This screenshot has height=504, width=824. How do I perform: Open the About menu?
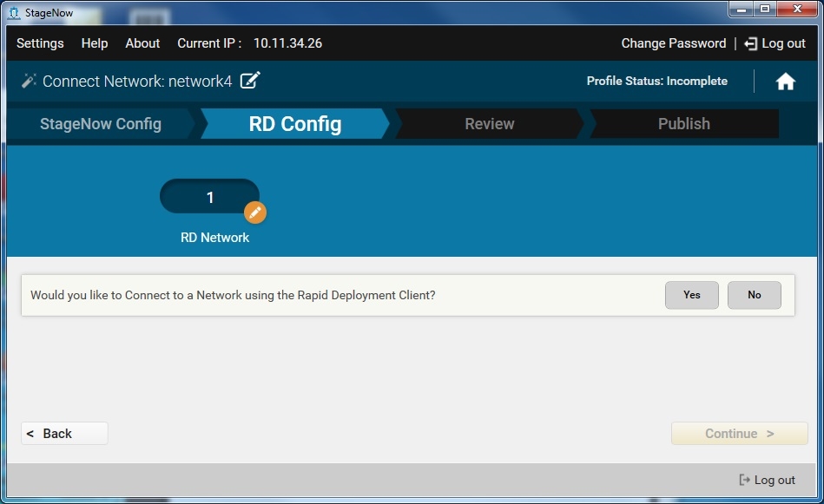(142, 43)
